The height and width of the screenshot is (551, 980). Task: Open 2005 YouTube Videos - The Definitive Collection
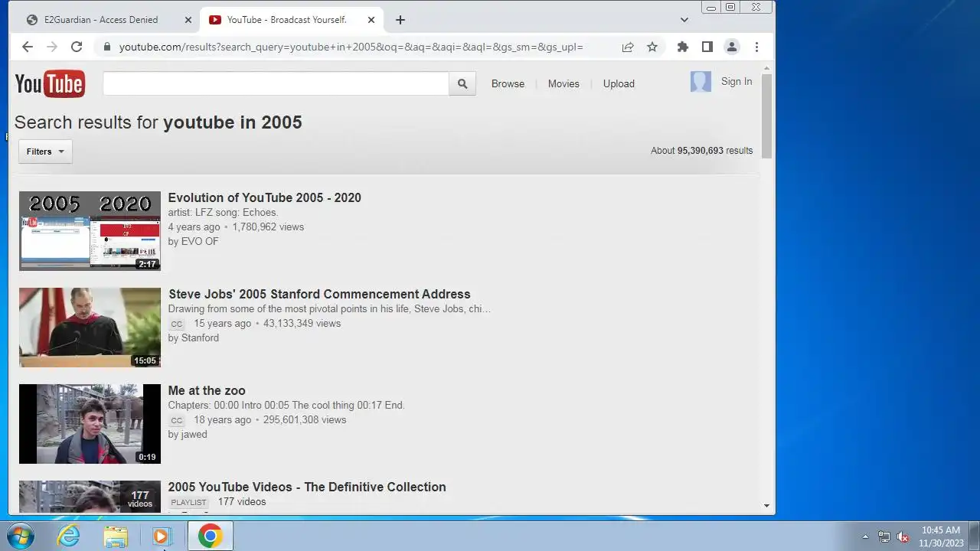(x=307, y=487)
